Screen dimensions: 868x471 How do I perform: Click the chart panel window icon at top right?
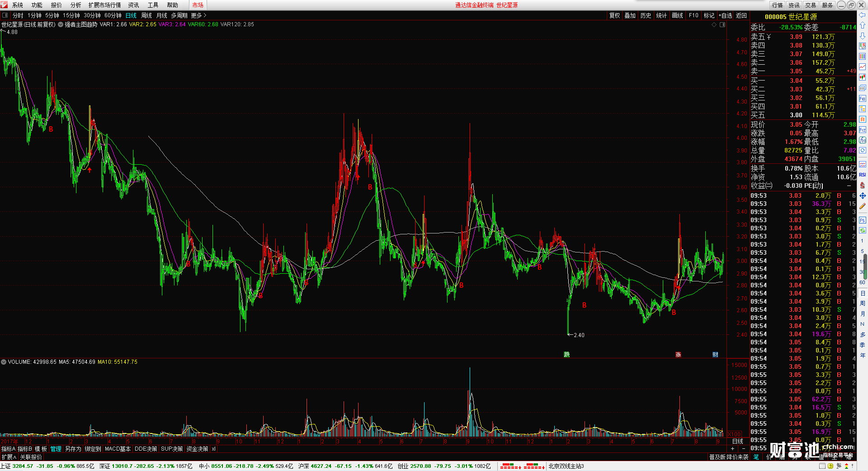[x=722, y=24]
